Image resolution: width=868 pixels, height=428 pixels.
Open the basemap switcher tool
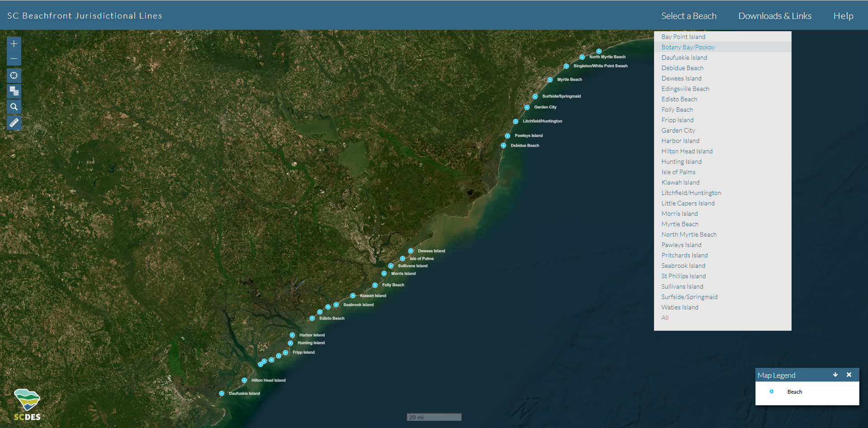pos(14,91)
